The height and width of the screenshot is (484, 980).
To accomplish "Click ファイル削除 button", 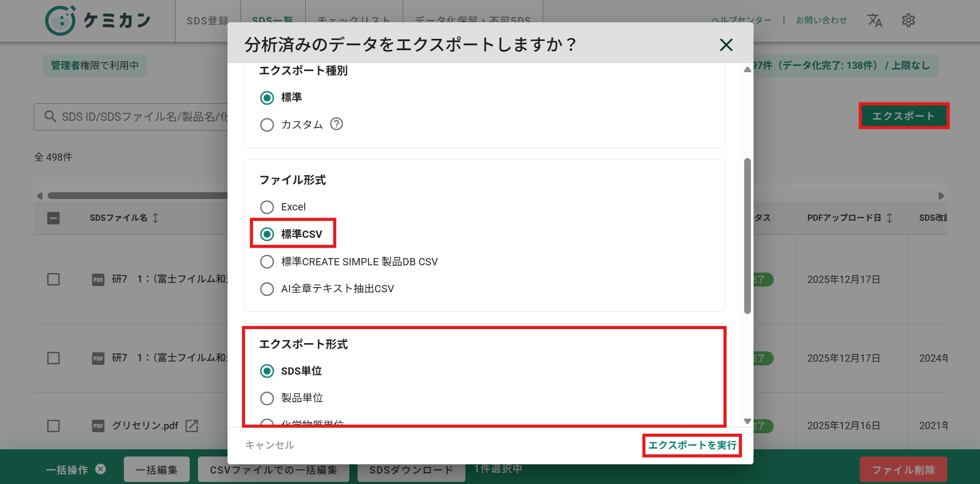I will click(903, 469).
